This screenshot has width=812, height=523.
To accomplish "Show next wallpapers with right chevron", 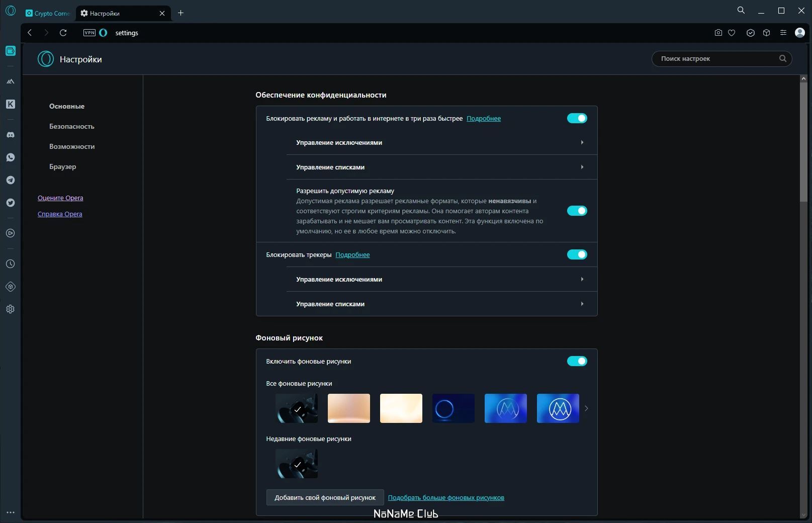I will tap(586, 408).
